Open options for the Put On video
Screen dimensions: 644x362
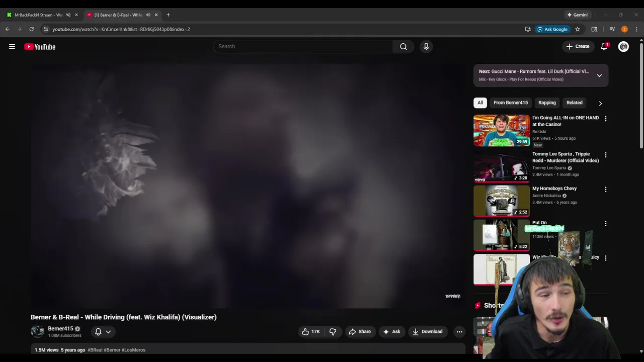pyautogui.click(x=606, y=224)
